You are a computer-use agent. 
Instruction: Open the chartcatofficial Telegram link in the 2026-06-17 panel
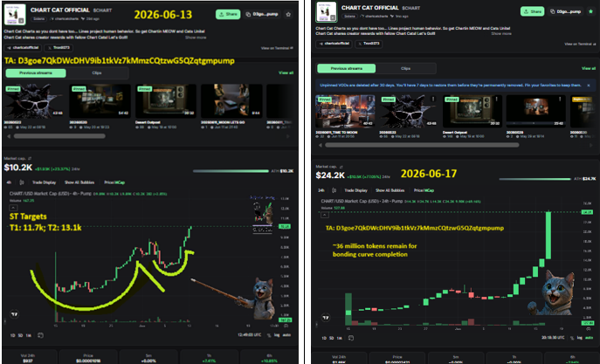[333, 44]
